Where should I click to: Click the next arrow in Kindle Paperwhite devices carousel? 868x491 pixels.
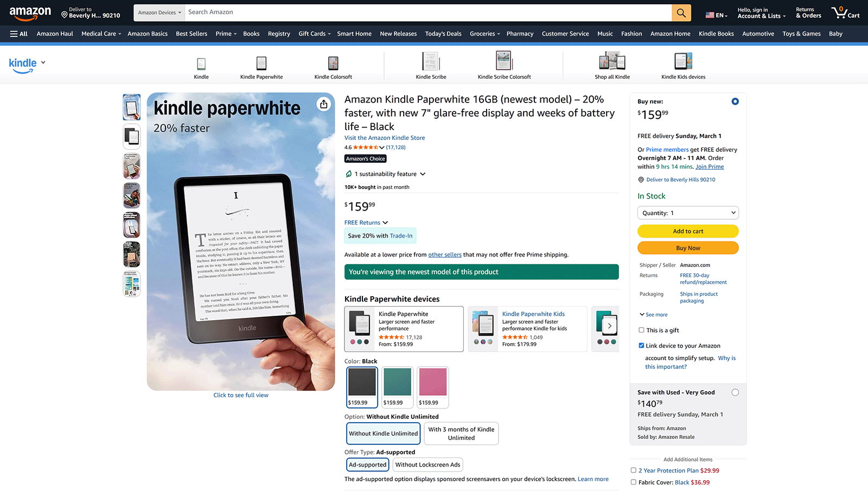pyautogui.click(x=610, y=324)
